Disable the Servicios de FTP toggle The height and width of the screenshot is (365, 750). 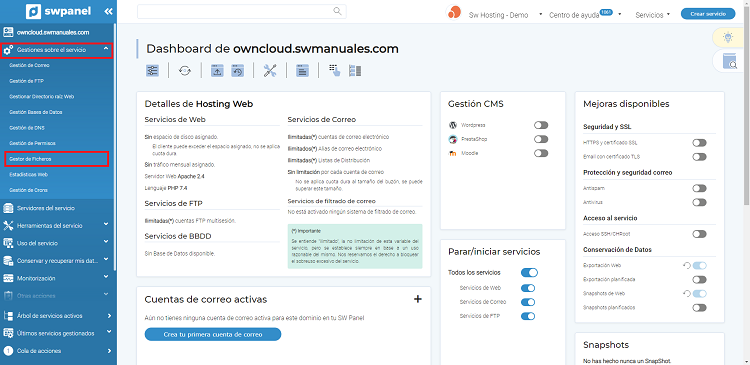tap(528, 316)
